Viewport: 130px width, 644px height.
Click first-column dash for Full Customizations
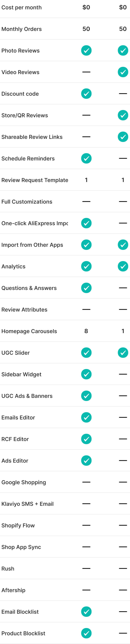(x=86, y=202)
